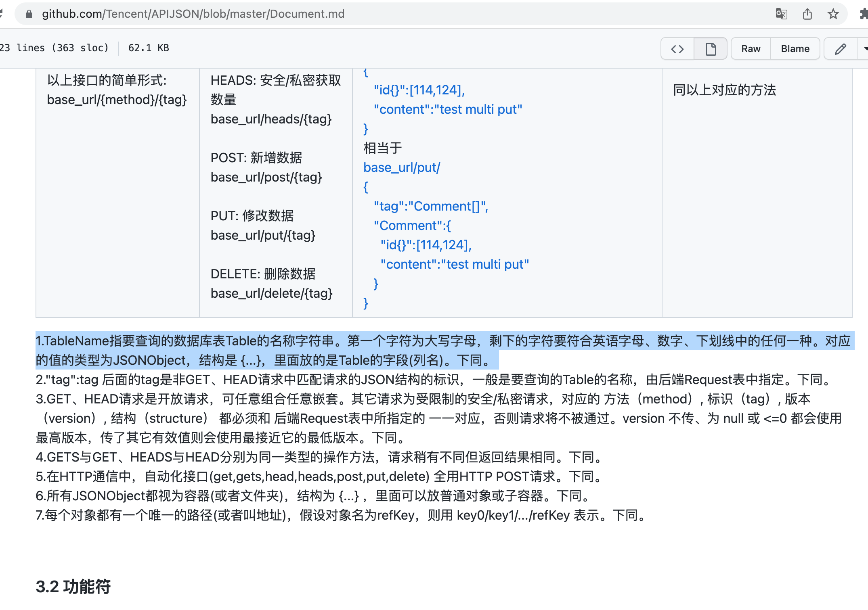Select the rendered document file icon

[711, 48]
